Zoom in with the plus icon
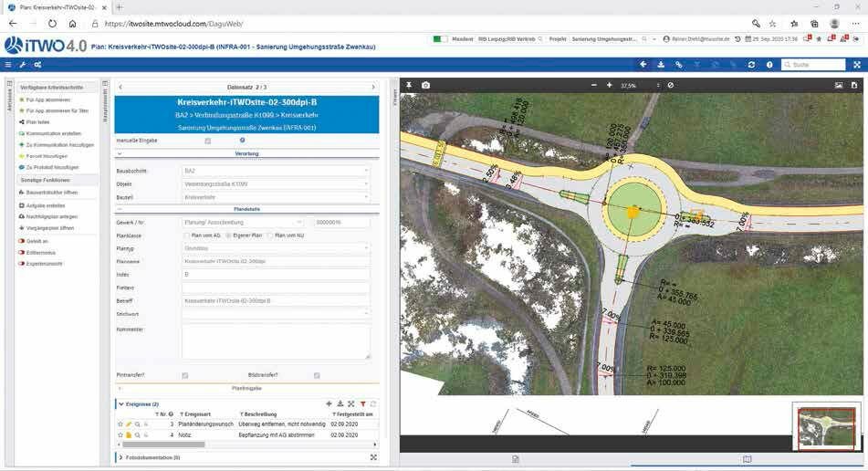 pyautogui.click(x=609, y=85)
